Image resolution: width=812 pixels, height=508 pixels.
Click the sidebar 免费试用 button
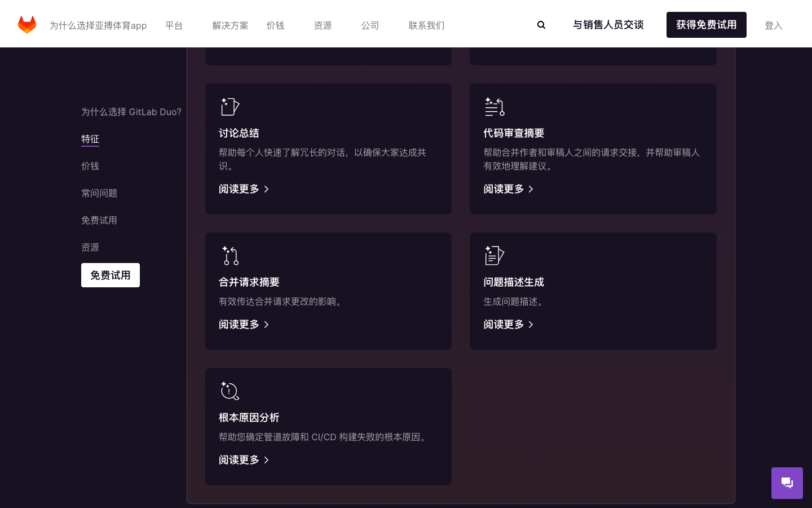point(111,275)
